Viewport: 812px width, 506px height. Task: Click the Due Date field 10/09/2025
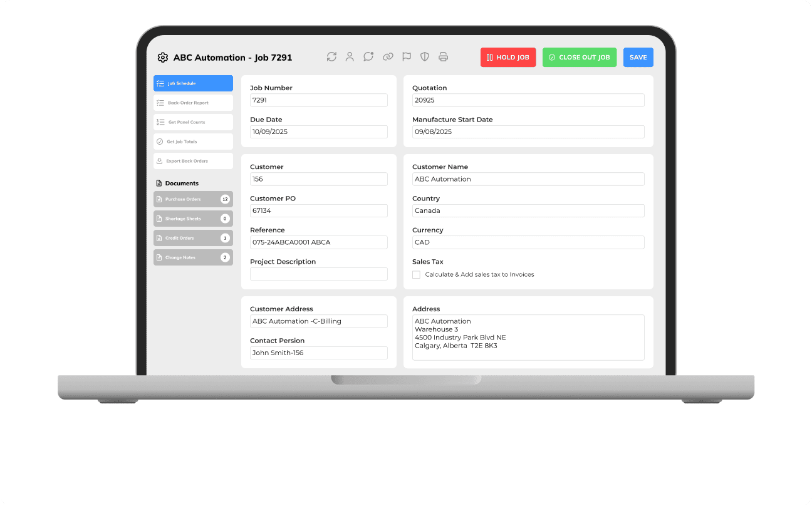tap(319, 132)
